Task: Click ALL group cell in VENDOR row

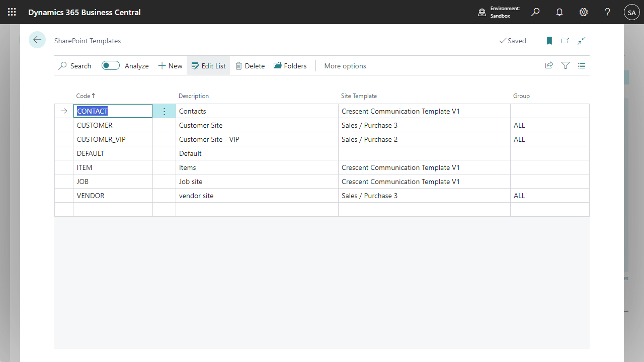Action: [550, 196]
